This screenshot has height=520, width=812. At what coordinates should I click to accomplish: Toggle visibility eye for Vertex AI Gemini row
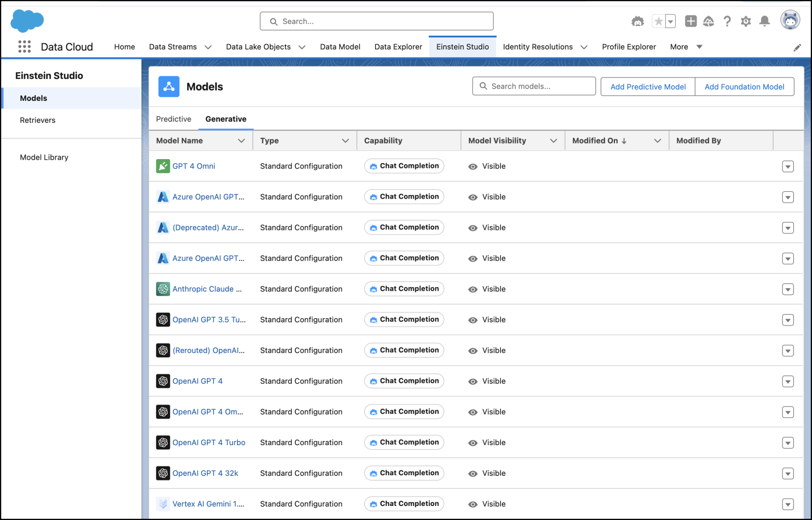(473, 504)
